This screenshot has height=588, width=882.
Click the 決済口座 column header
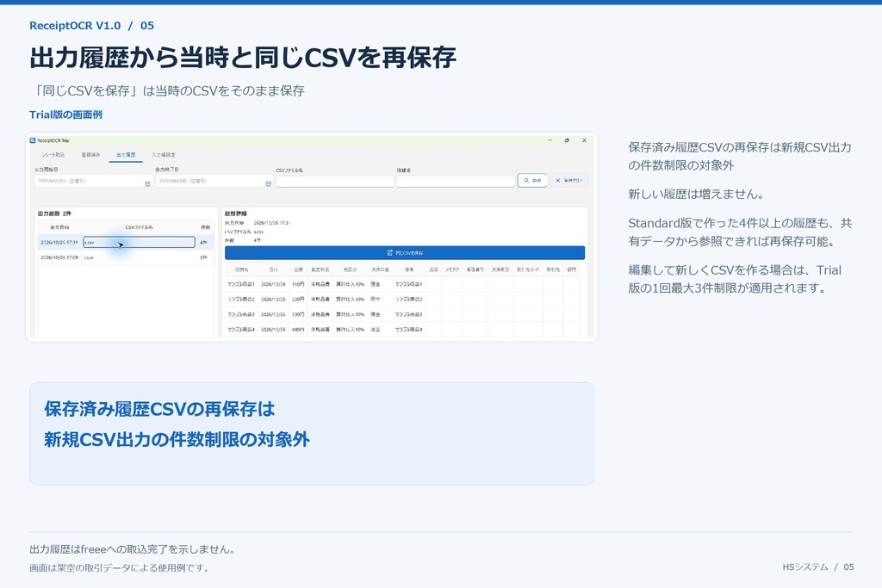pyautogui.click(x=380, y=269)
